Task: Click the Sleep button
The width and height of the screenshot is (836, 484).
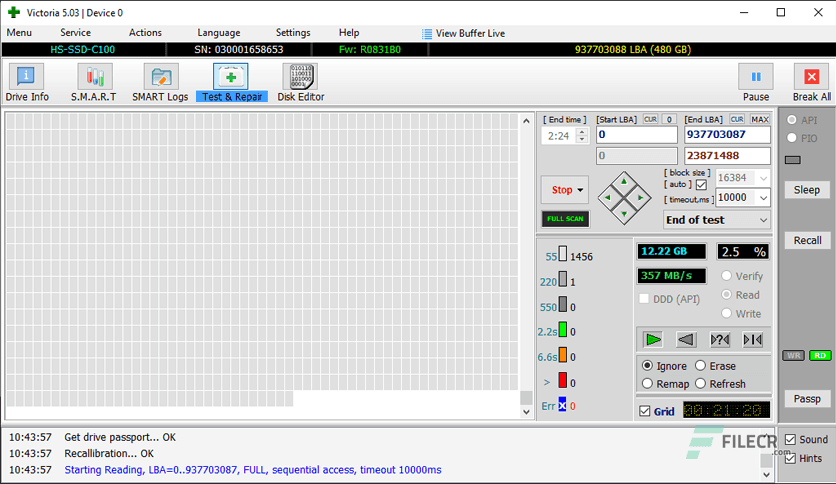Action: 806,190
